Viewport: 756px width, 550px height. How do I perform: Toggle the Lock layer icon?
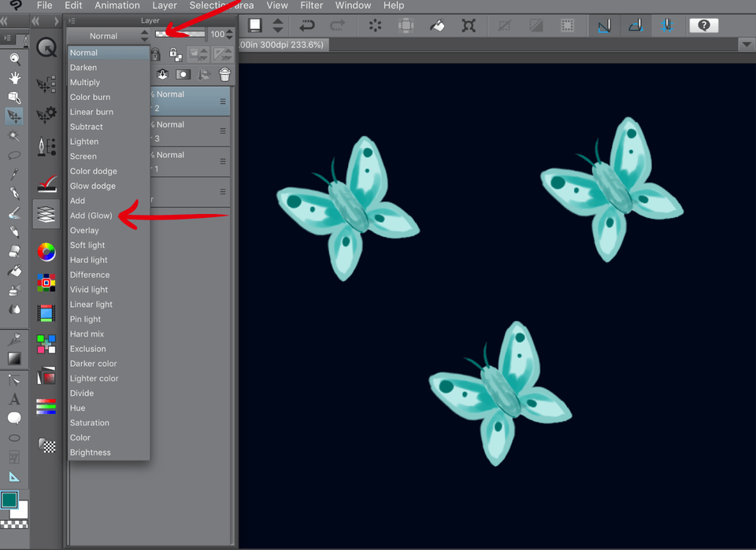[x=155, y=54]
